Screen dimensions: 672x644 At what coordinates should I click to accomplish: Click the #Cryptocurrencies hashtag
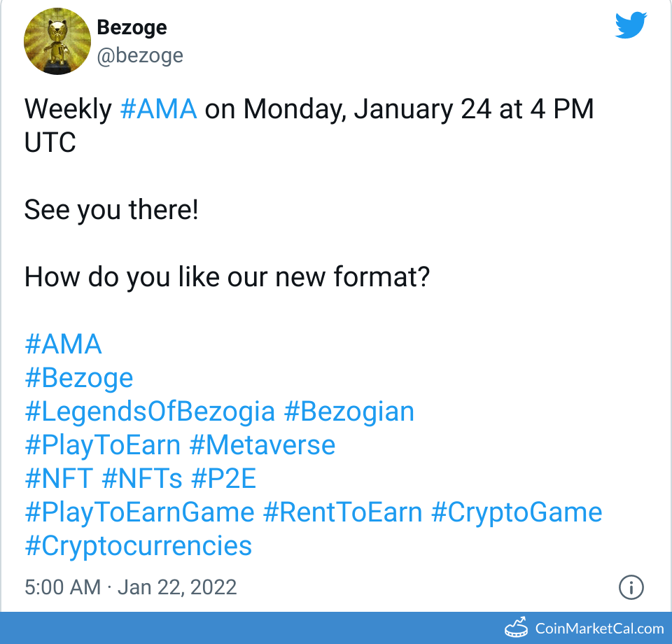[x=138, y=546]
